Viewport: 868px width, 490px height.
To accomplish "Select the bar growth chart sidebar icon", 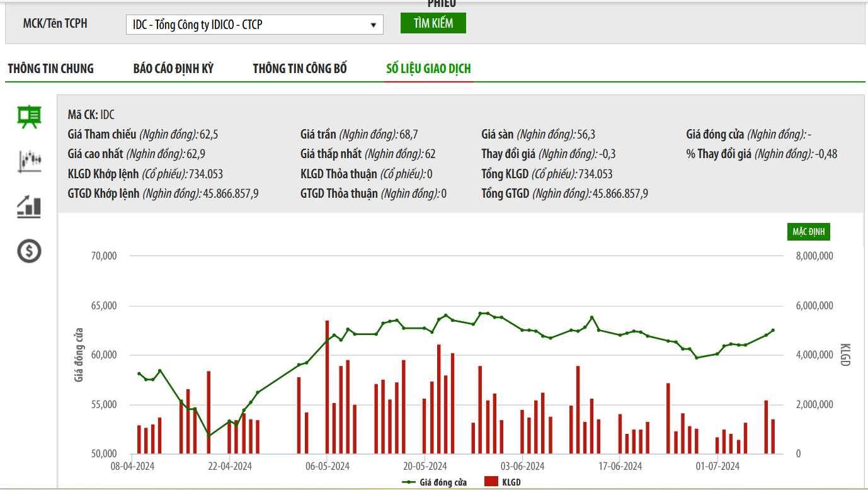I will (29, 207).
